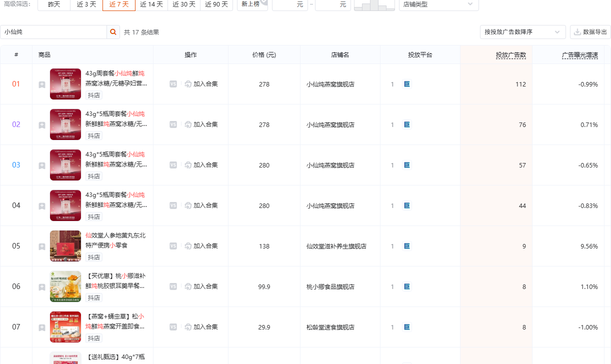The height and width of the screenshot is (364, 611).
Task: Click the shop name 松硲堂速食旗舰店
Action: [330, 327]
